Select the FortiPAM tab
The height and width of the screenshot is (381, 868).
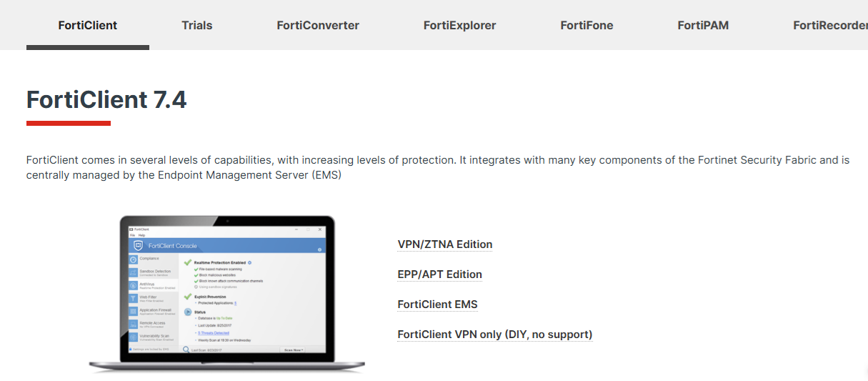point(703,25)
